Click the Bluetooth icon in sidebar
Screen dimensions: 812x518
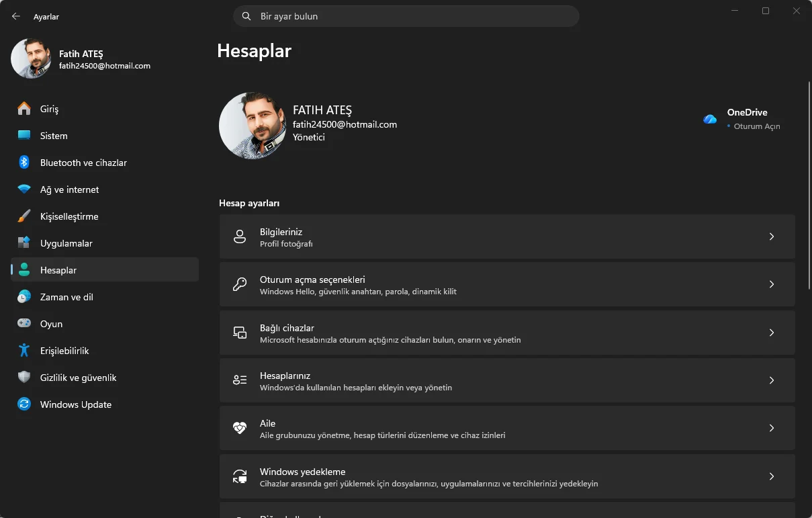(x=24, y=162)
